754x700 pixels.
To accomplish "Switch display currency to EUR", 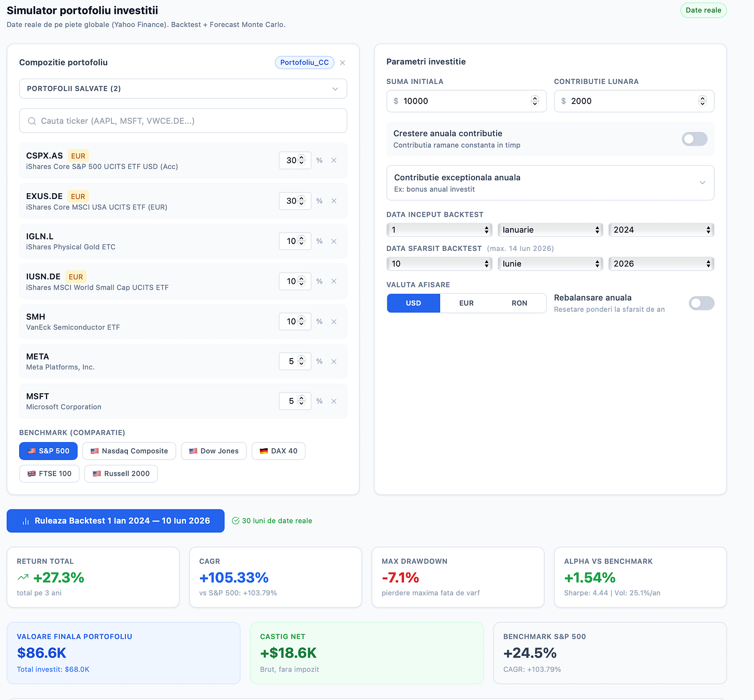I will (x=466, y=303).
